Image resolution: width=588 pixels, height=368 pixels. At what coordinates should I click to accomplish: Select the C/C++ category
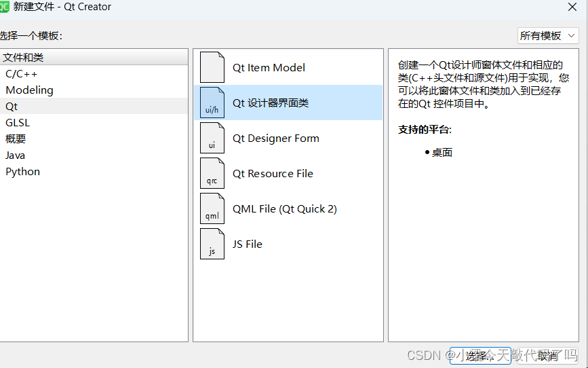tap(94, 73)
